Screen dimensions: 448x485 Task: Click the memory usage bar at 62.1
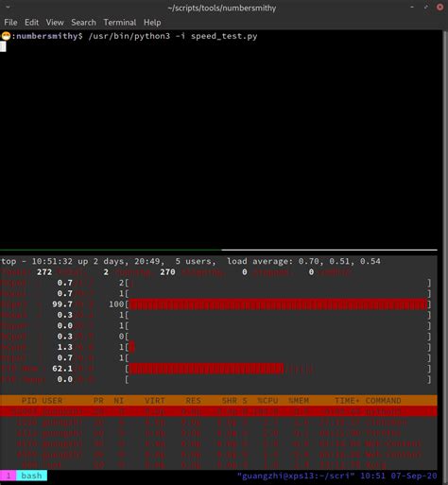tap(206, 369)
